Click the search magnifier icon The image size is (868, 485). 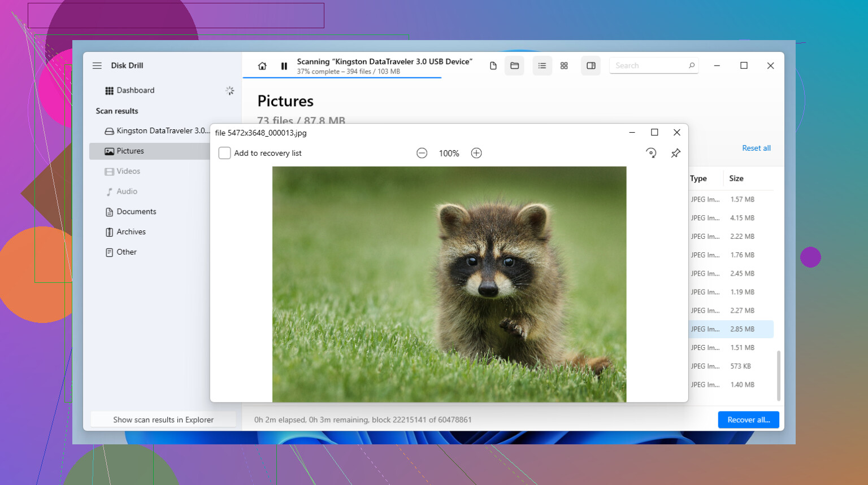coord(692,65)
